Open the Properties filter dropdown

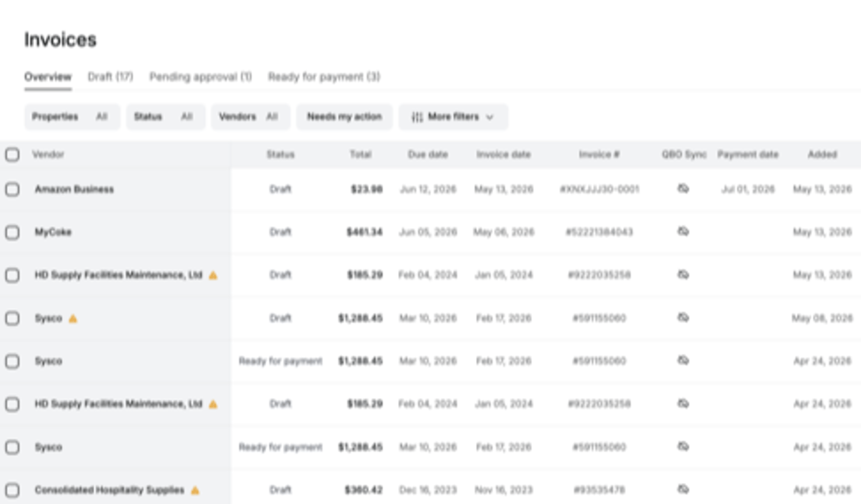[x=72, y=117]
